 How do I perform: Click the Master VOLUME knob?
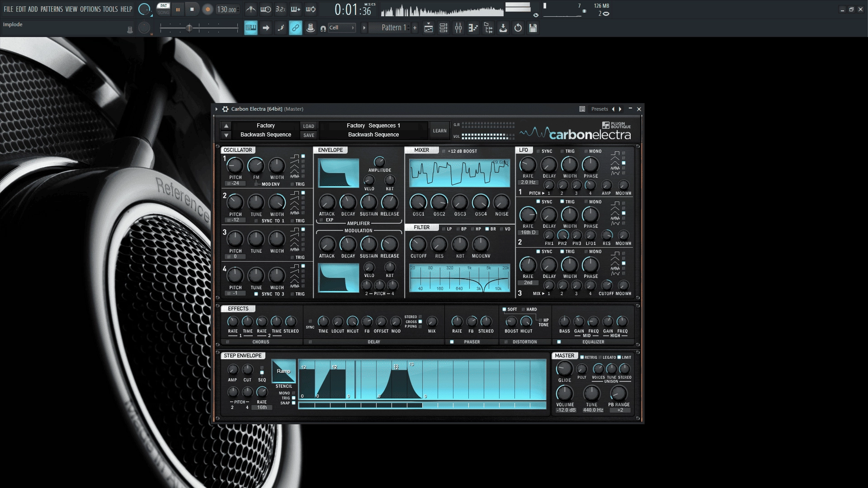pos(565,393)
